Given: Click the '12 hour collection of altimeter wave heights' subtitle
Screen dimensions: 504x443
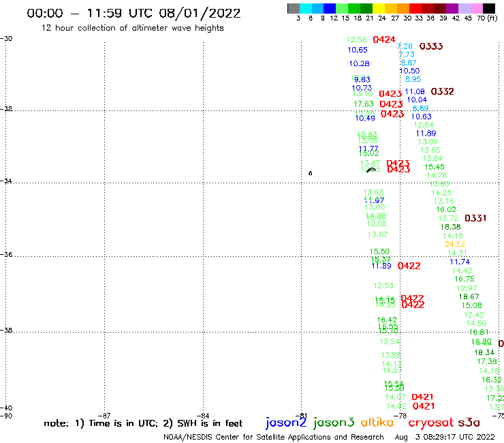Looking at the screenshot, I should pos(132,28).
